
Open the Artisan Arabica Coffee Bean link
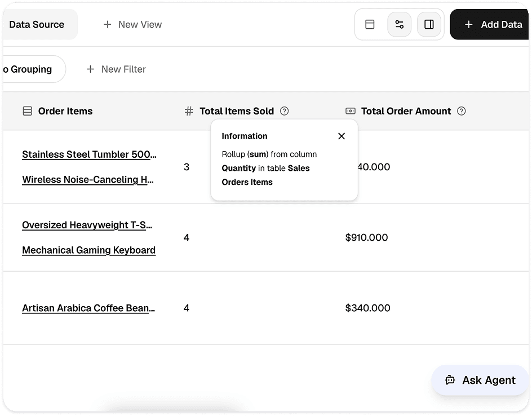point(88,308)
